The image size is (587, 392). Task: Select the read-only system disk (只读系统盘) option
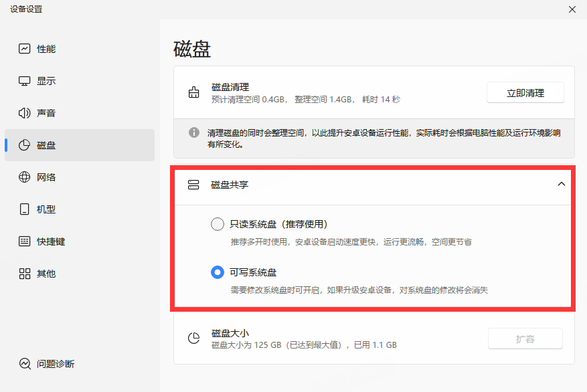point(218,224)
